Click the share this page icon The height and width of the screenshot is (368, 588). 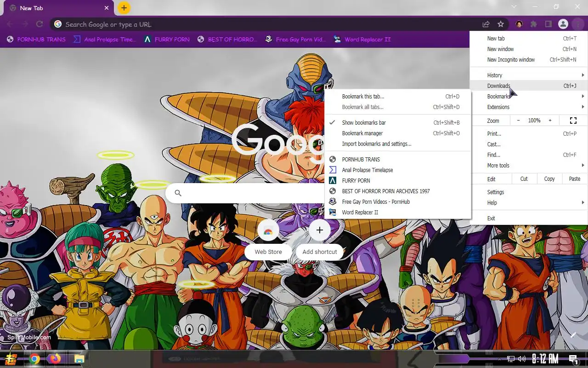click(x=486, y=24)
